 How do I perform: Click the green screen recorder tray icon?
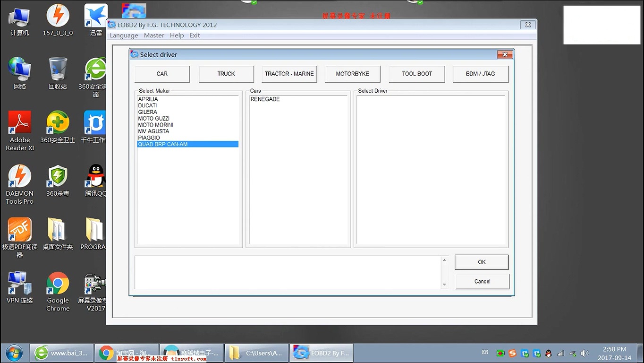(x=500, y=353)
